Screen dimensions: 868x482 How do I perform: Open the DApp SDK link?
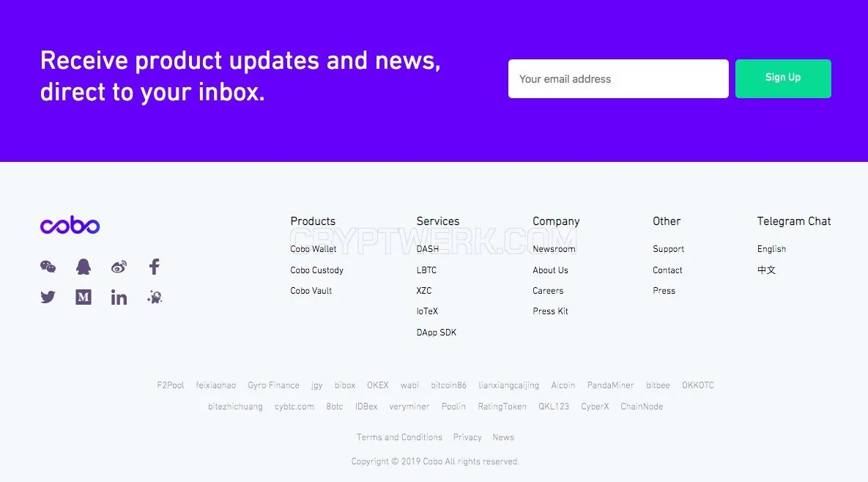click(x=437, y=333)
